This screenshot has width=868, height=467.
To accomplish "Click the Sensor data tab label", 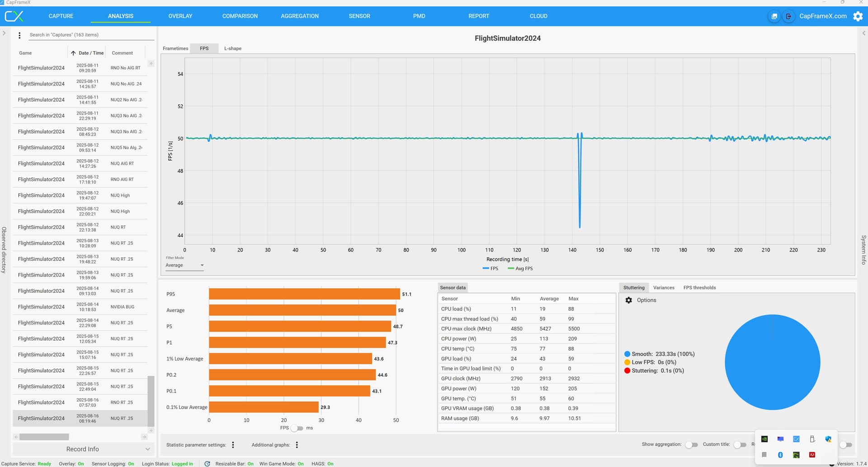I will pos(453,288).
